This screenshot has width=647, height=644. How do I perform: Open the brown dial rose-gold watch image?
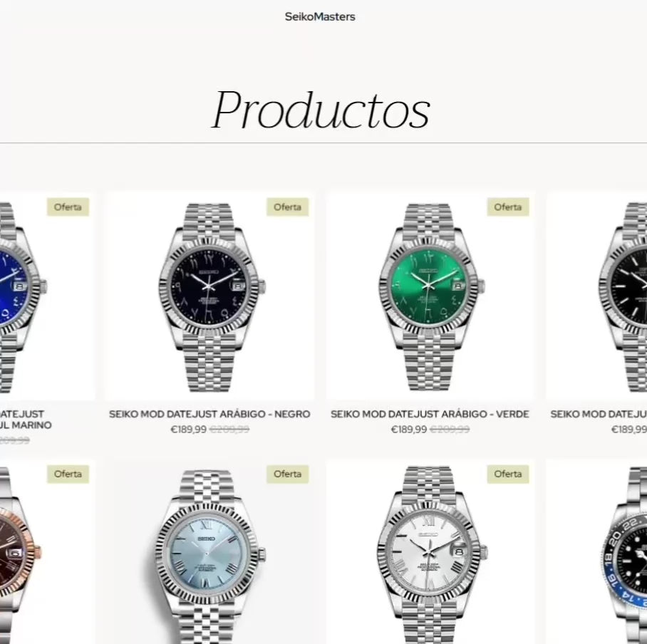tap(46, 552)
